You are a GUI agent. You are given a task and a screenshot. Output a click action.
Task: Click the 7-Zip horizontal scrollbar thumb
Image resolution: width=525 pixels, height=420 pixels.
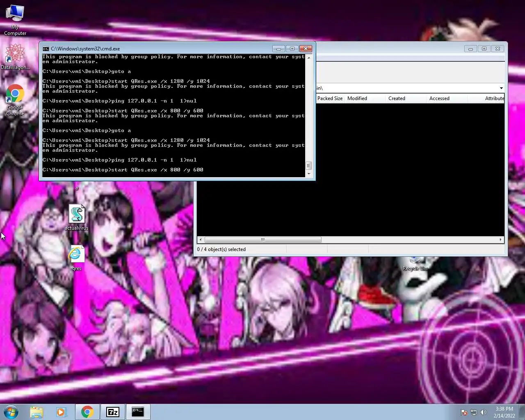click(x=263, y=240)
